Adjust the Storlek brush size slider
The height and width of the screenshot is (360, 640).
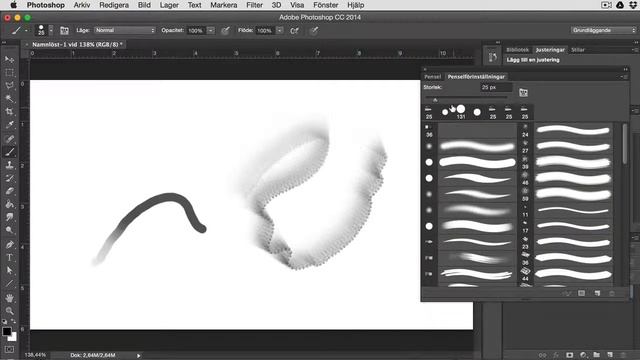click(x=435, y=99)
